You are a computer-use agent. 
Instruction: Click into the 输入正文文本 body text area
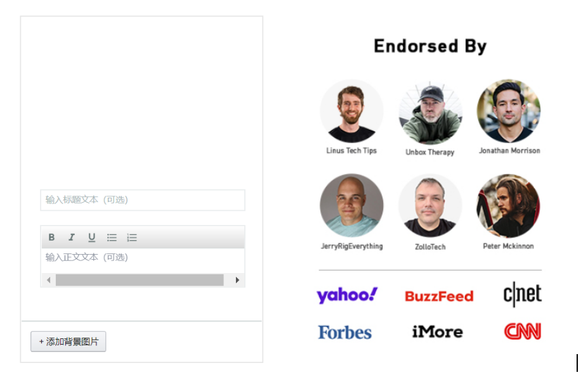(143, 260)
